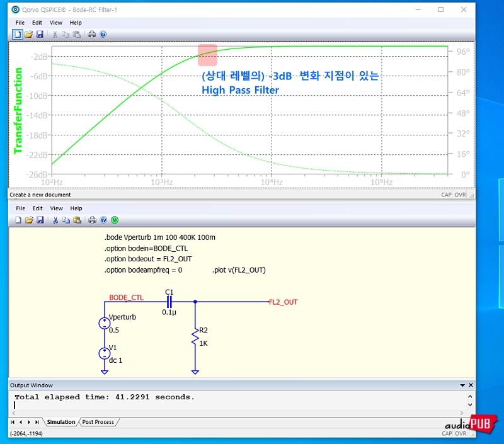Click Output Window horizontal scroll right arrow

click(x=462, y=413)
